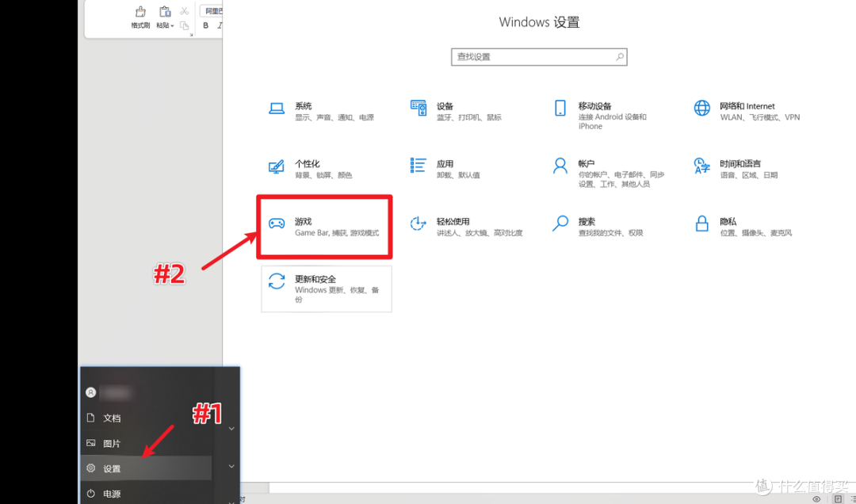Screen dimensions: 856x504
Task: Open 应用 (Apps) settings
Action: click(445, 164)
